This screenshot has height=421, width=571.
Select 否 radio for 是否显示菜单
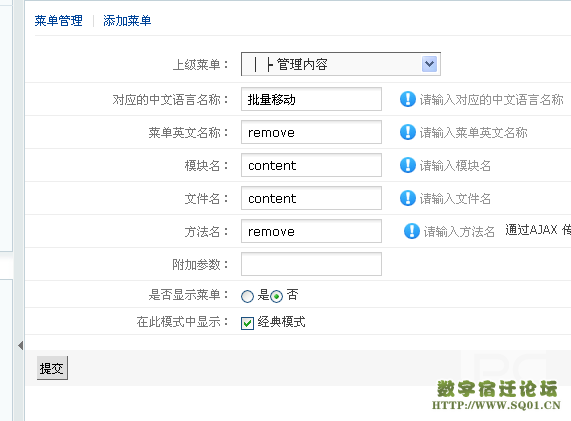coord(276,296)
